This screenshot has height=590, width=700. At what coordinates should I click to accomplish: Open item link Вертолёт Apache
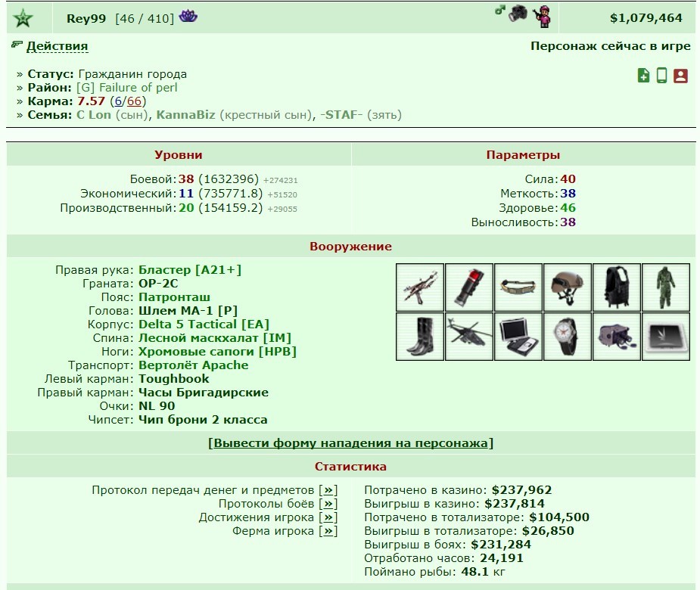coord(193,365)
